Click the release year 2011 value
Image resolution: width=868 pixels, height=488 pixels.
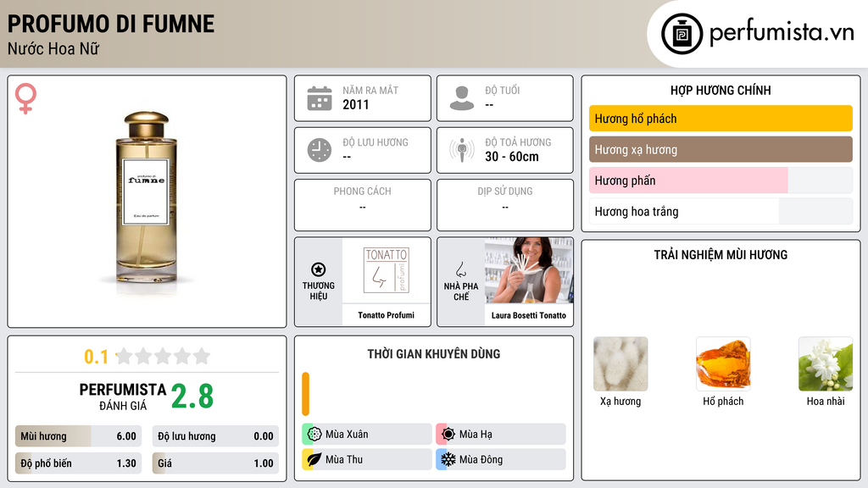355,104
